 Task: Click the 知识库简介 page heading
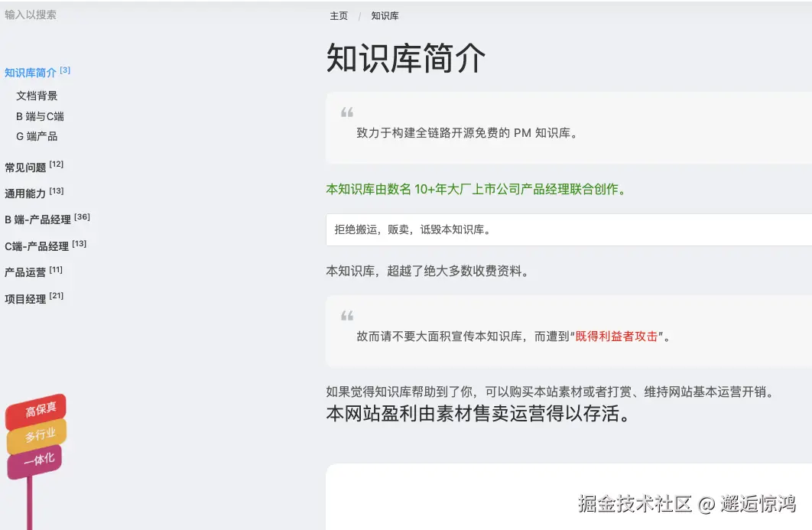pyautogui.click(x=405, y=60)
